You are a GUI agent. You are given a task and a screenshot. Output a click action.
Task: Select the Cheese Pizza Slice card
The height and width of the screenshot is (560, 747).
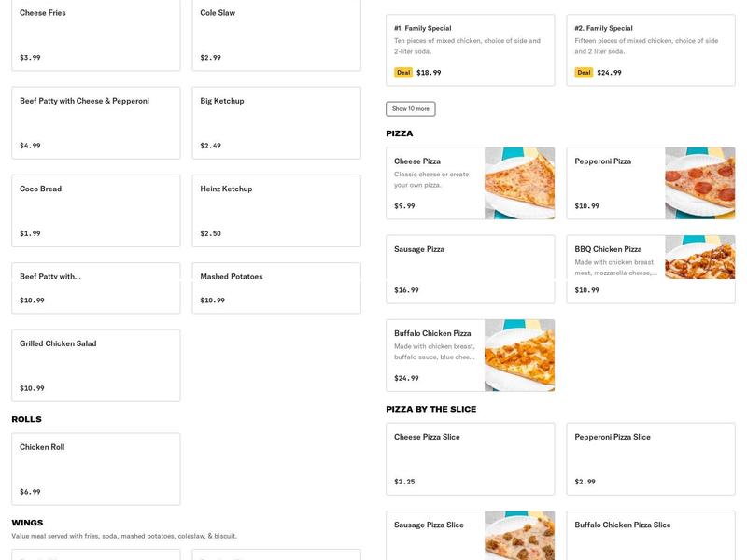[470, 458]
